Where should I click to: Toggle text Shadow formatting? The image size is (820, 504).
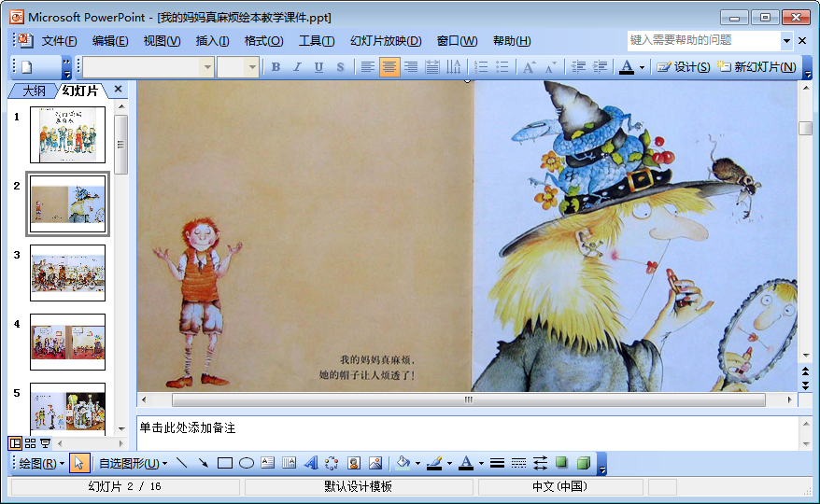point(341,67)
